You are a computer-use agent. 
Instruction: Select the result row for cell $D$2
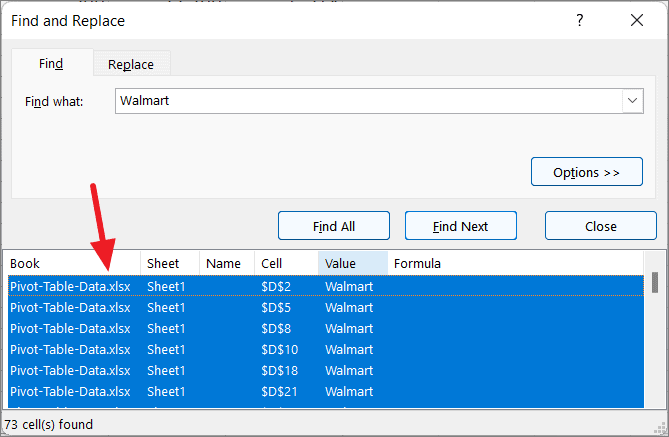point(326,286)
